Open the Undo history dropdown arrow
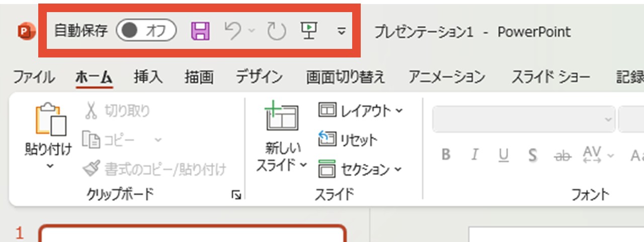644x242 pixels. (x=252, y=32)
